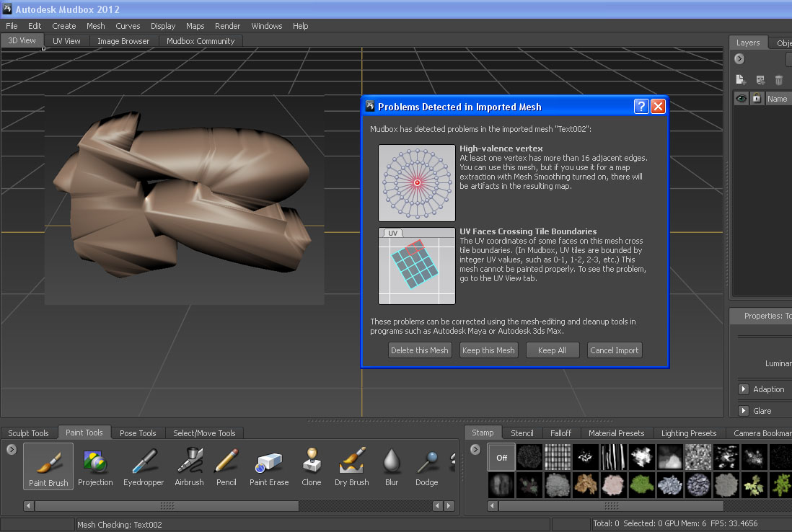Click the UV tile boundaries illustration
Image resolution: width=792 pixels, height=532 pixels.
tap(417, 266)
